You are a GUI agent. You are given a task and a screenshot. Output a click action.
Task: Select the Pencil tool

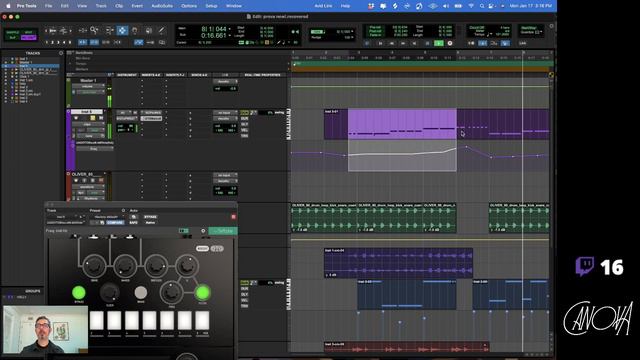(x=161, y=30)
